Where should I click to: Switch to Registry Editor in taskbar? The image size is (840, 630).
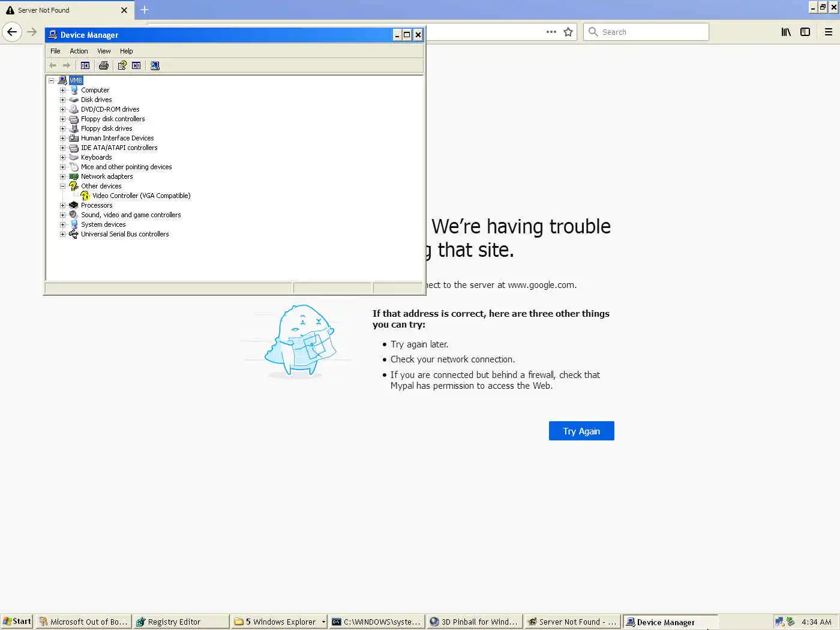click(x=182, y=622)
